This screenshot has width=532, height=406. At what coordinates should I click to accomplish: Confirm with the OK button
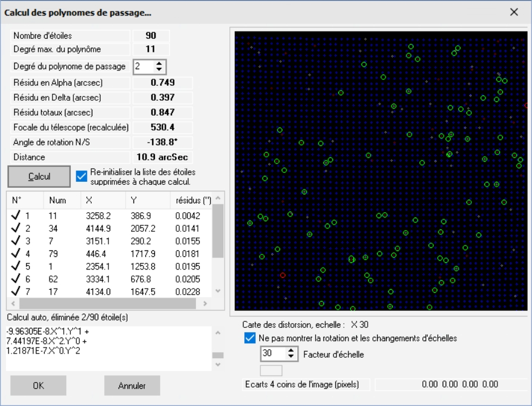click(38, 385)
